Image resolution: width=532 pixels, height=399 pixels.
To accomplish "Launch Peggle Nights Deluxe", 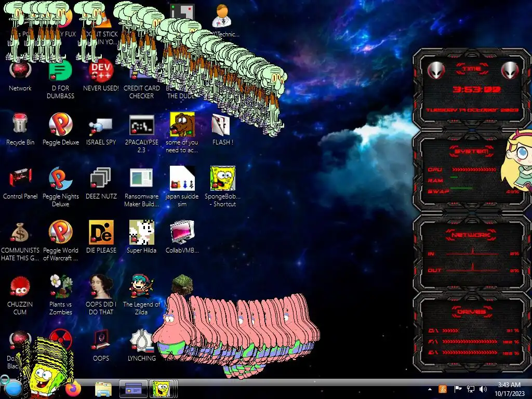I will click(x=61, y=187).
